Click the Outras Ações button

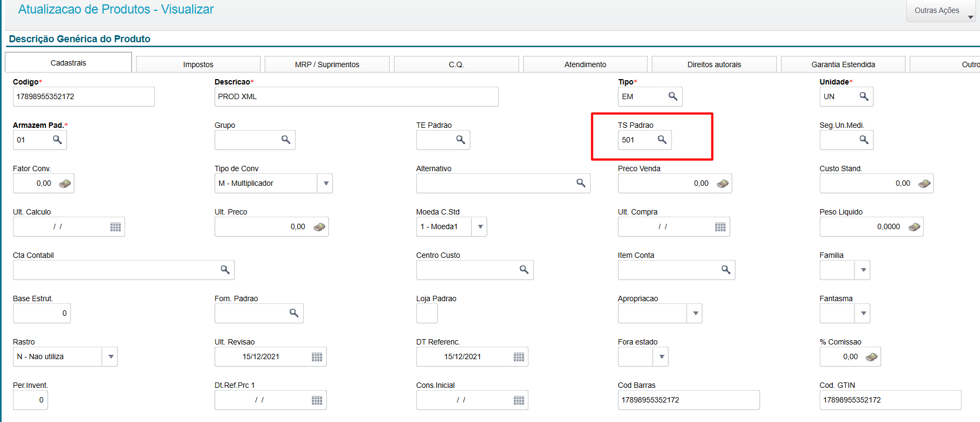pos(942,11)
